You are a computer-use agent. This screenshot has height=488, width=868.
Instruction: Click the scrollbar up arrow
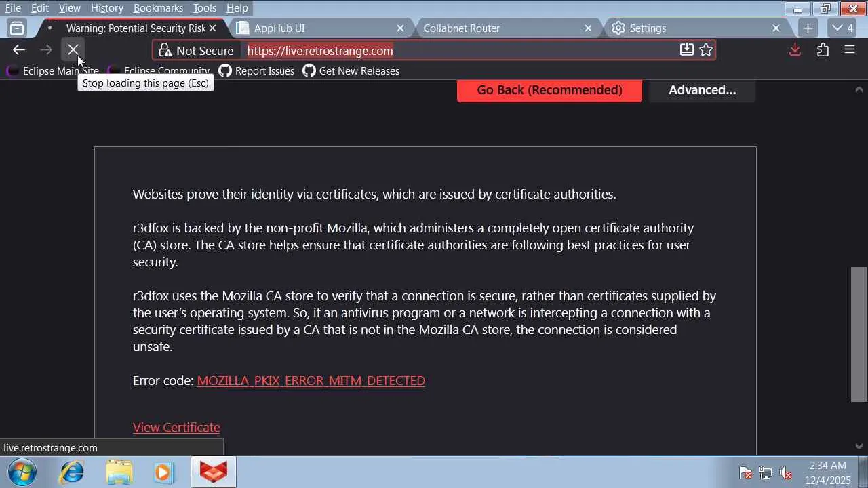[859, 89]
